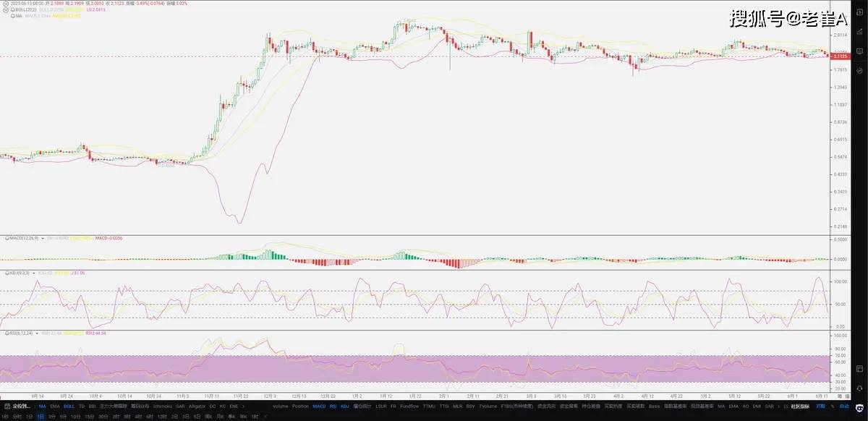Select the 1日 timeframe

41,416
